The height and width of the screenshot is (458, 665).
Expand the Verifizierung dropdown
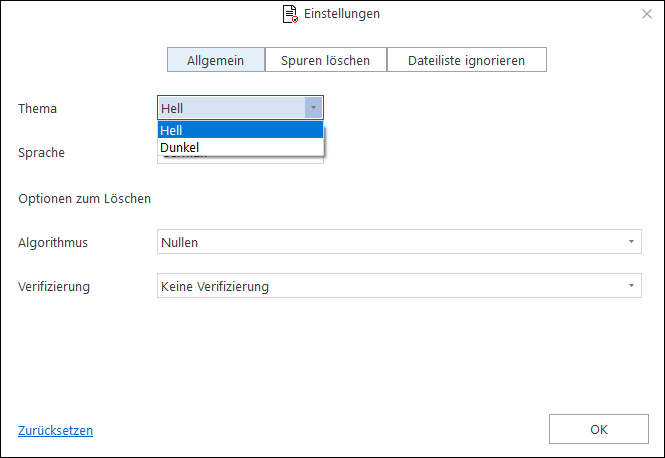399,286
